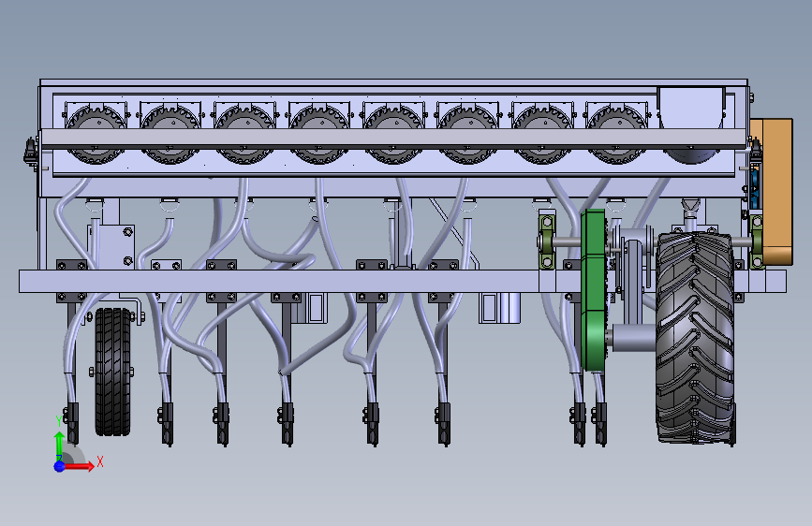Select the small black gauge wheel
The image size is (812, 526).
113,372
